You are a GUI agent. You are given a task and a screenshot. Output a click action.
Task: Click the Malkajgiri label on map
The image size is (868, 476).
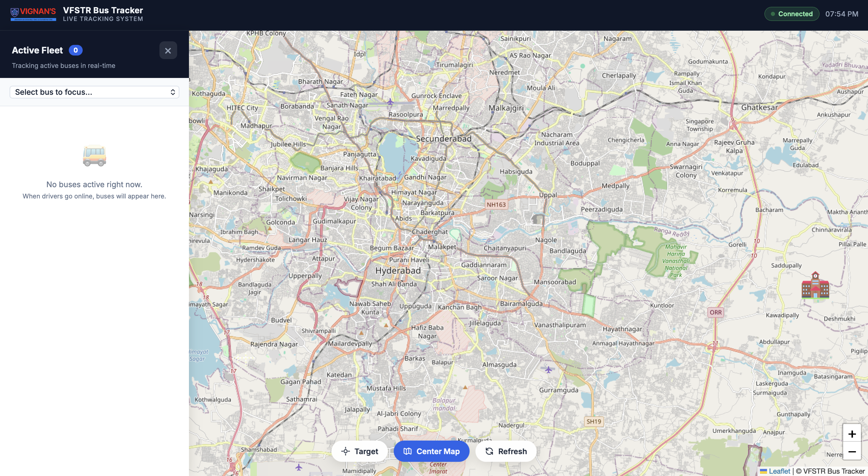pos(506,108)
